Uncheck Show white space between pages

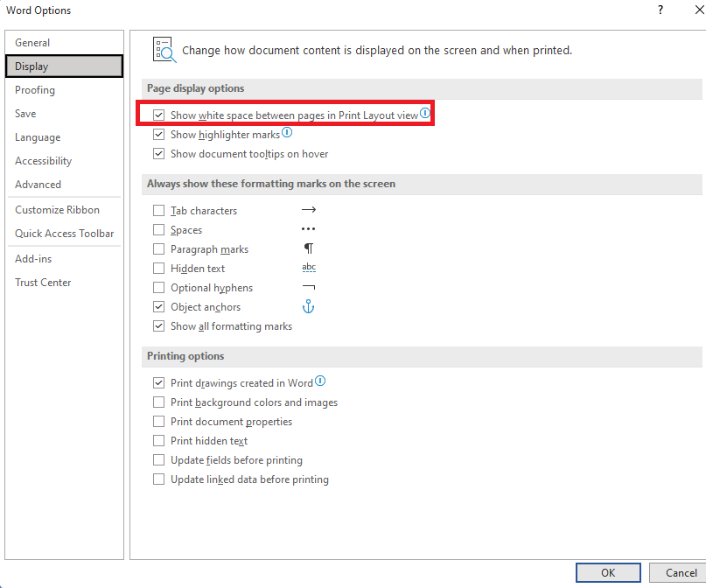[x=158, y=115]
